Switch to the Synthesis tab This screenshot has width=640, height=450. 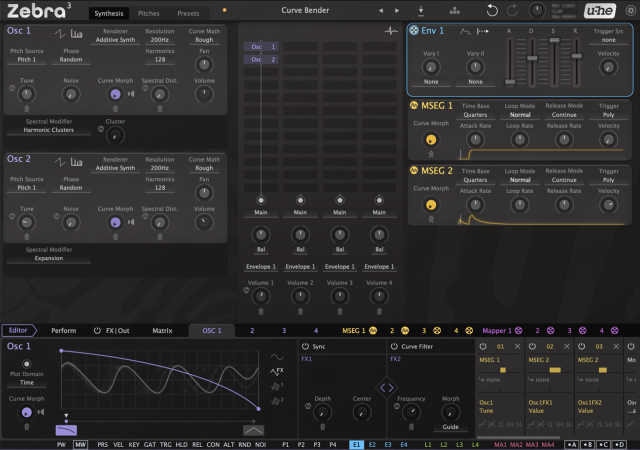[109, 13]
